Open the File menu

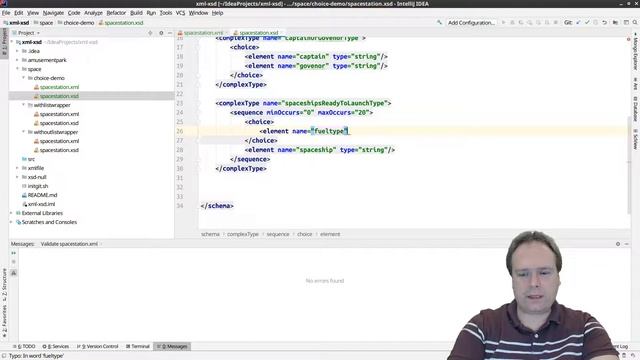click(6, 13)
